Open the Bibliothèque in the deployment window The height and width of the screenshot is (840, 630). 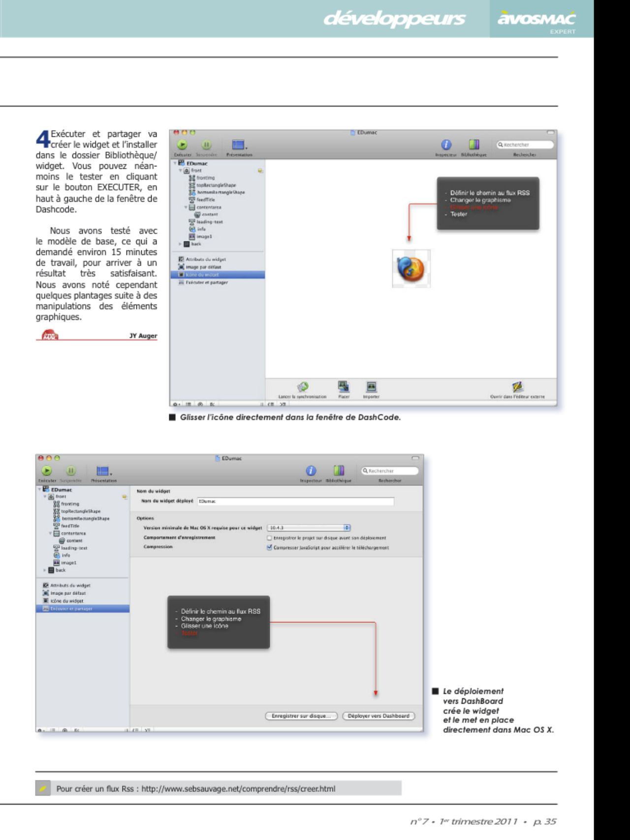coord(339,471)
